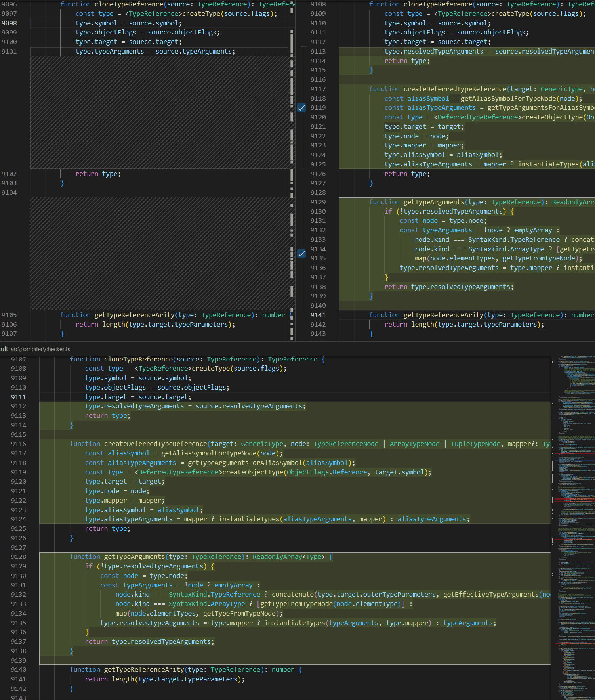Click the result pane minimap

(x=574, y=527)
